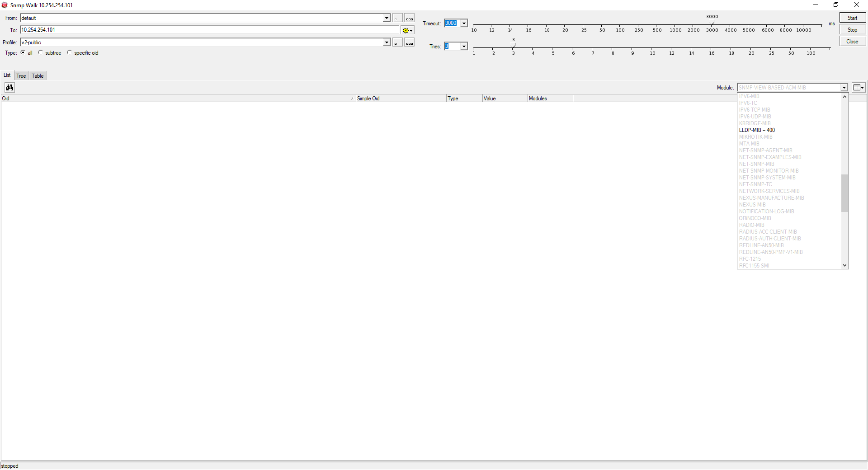
Task: Expand the Profile dropdown arrow
Action: click(387, 42)
